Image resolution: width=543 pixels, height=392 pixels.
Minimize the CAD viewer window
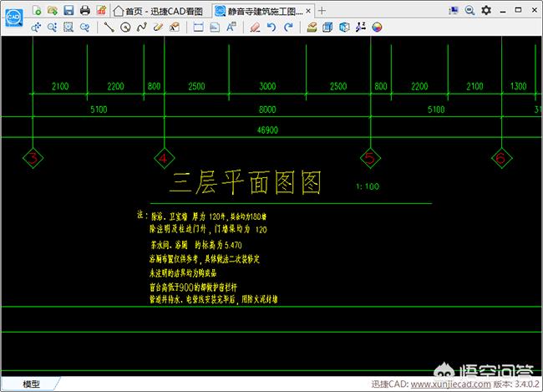[503, 10]
